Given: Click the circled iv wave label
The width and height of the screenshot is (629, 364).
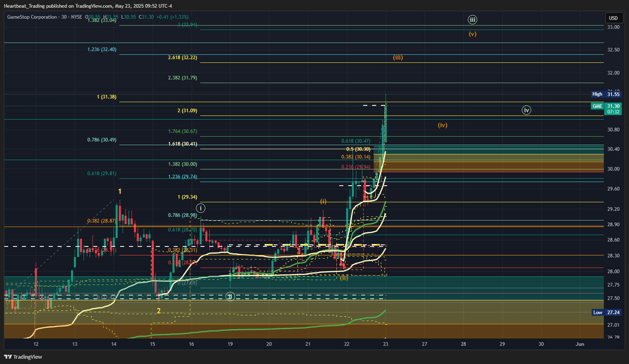Looking at the screenshot, I should click(526, 110).
